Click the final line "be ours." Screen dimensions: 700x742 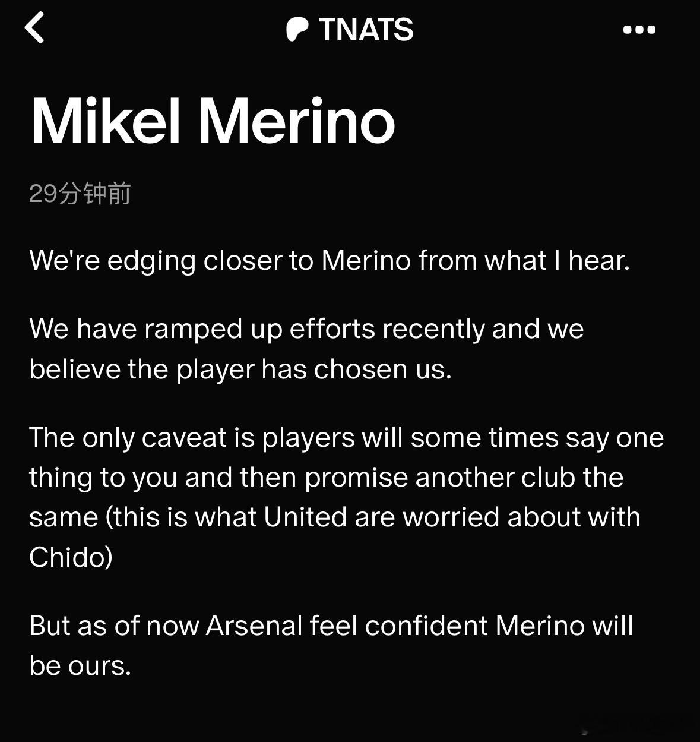click(x=80, y=665)
